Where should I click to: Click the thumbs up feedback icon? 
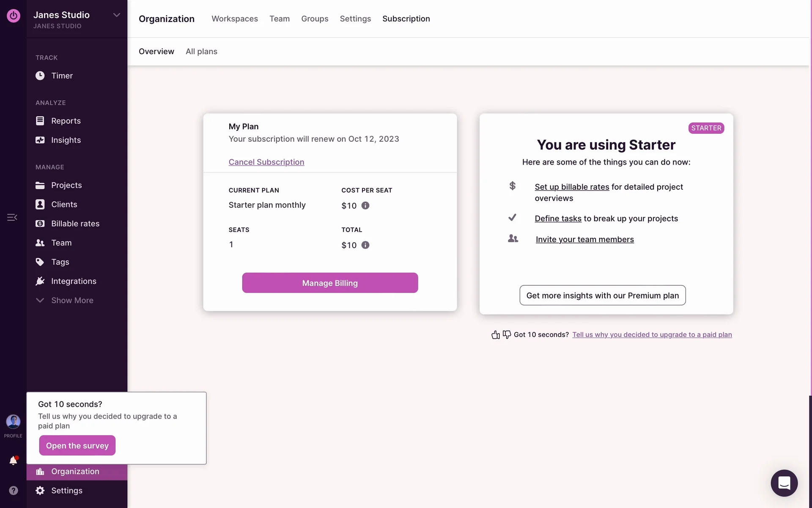point(496,335)
